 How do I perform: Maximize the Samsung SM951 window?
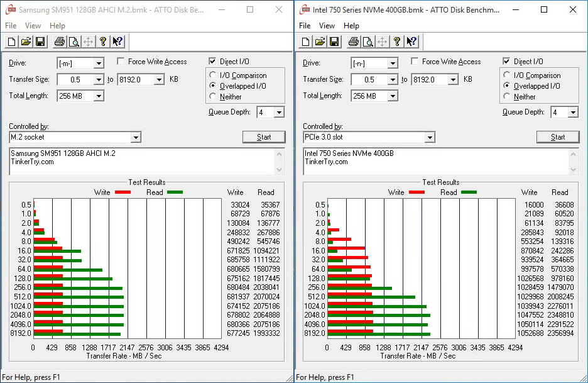pyautogui.click(x=250, y=10)
